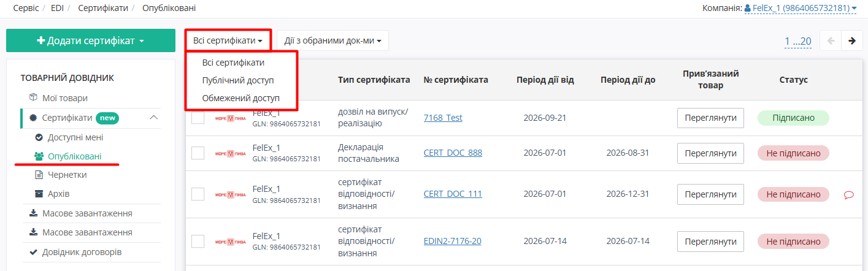Image resolution: width=868 pixels, height=271 pixels.
Task: Click the red comment icon beside CERT_DOC_111 status
Action: [x=849, y=194]
